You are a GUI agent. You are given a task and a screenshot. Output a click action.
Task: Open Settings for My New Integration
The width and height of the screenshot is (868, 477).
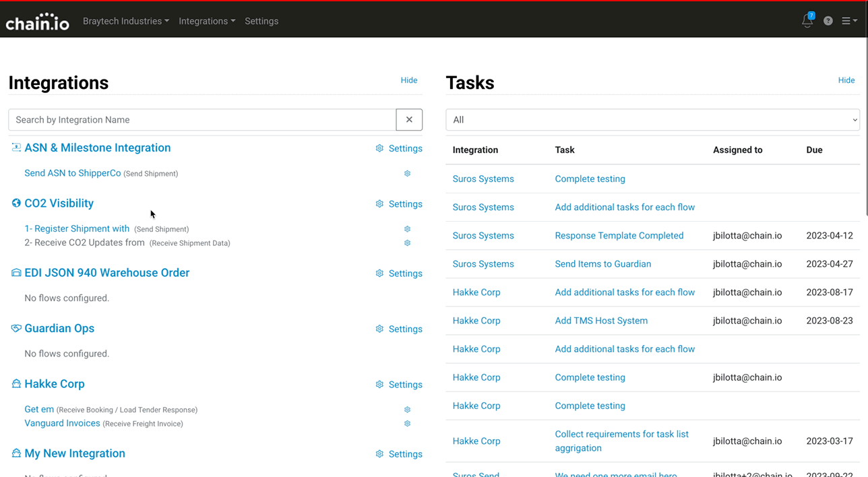pyautogui.click(x=399, y=454)
